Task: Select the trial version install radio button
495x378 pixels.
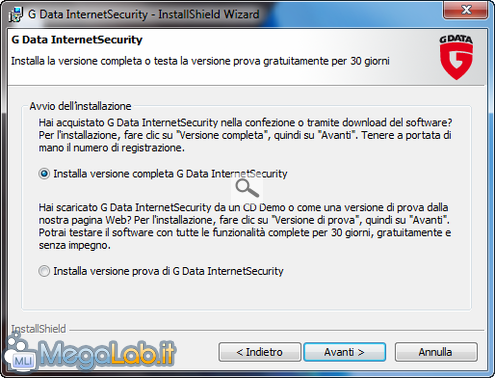Action: click(44, 271)
